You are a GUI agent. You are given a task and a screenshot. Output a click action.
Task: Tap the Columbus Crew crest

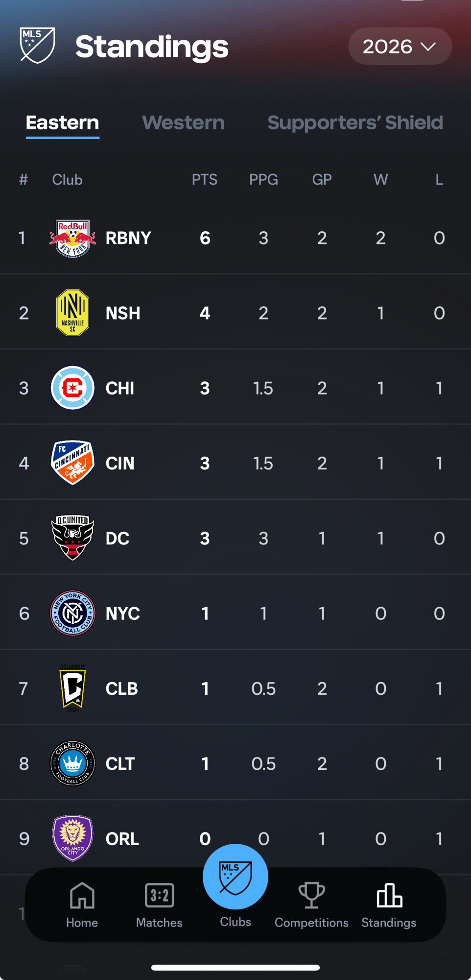click(72, 688)
